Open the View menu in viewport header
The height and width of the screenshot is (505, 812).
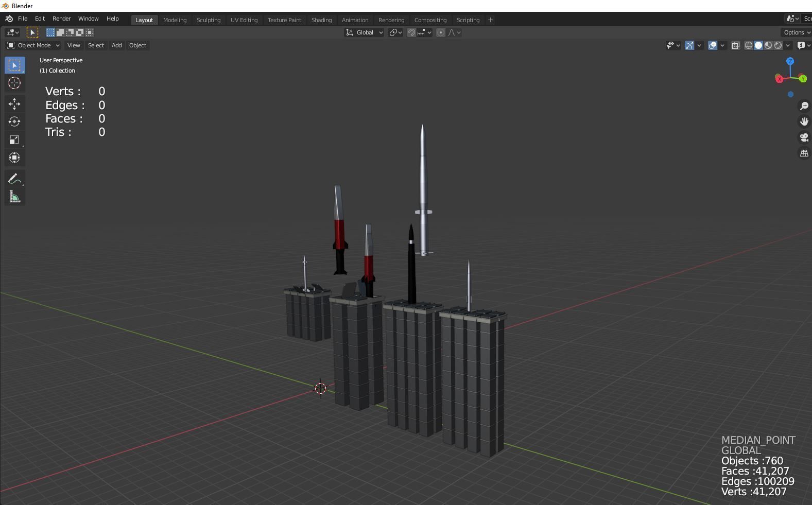pos(74,45)
